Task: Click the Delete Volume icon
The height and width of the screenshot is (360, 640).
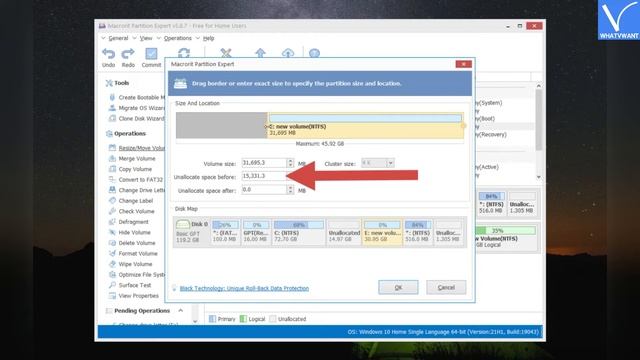Action: point(112,243)
